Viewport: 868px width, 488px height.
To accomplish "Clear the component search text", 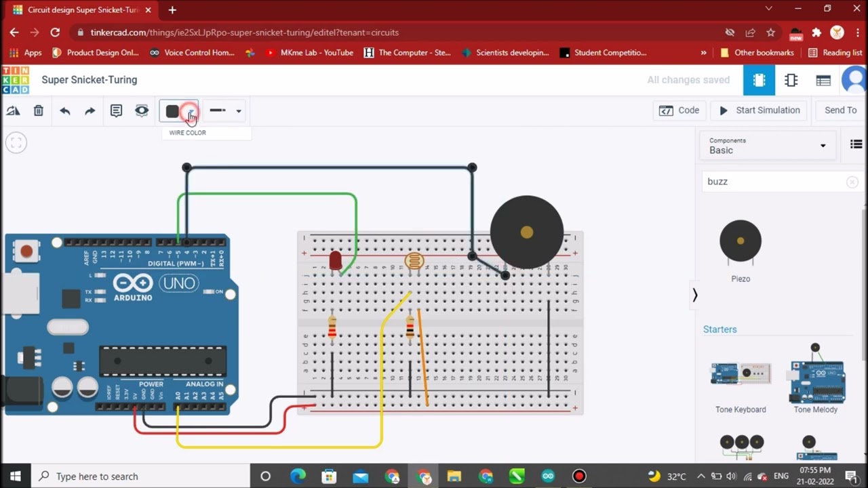I will [852, 182].
